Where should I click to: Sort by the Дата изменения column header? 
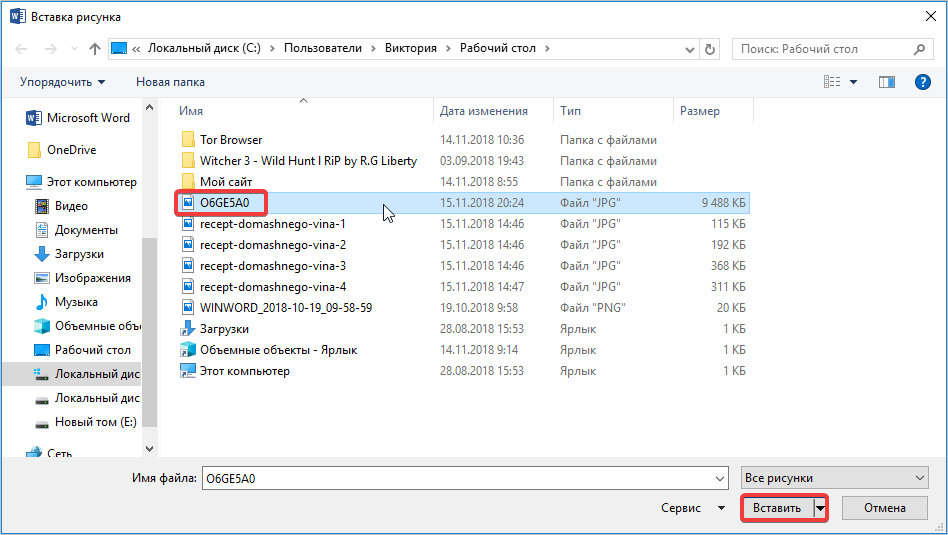point(484,111)
